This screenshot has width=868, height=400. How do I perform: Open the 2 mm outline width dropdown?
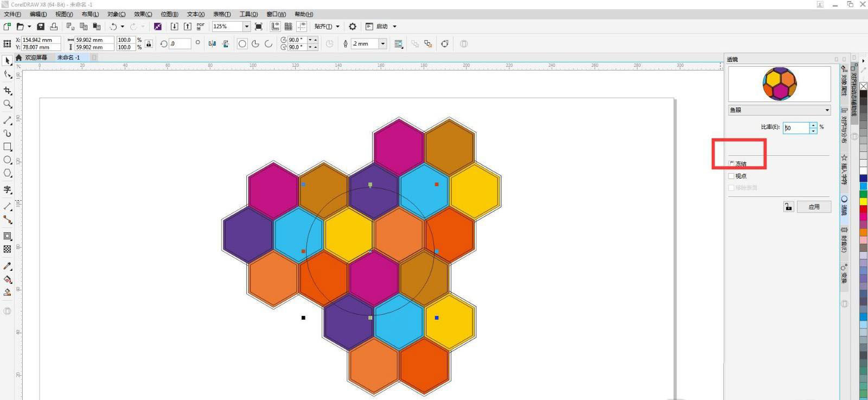tap(382, 44)
